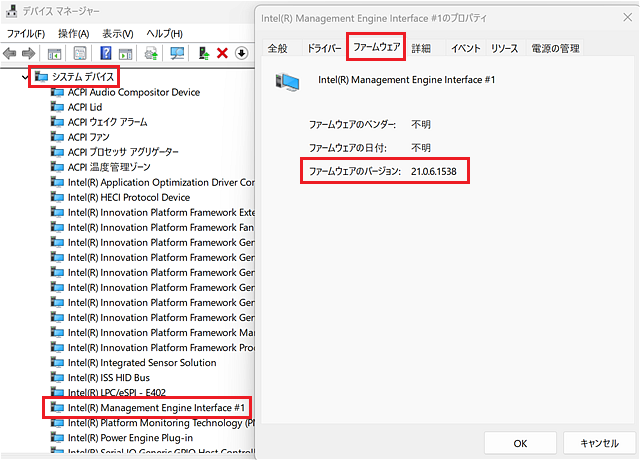The width and height of the screenshot is (640, 460).
Task: Switch to the ドライバー tab
Action: [x=324, y=49]
